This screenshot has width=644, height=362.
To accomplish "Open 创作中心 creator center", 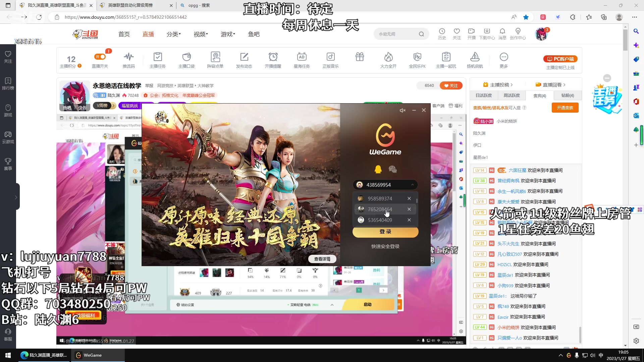I will [x=518, y=34].
